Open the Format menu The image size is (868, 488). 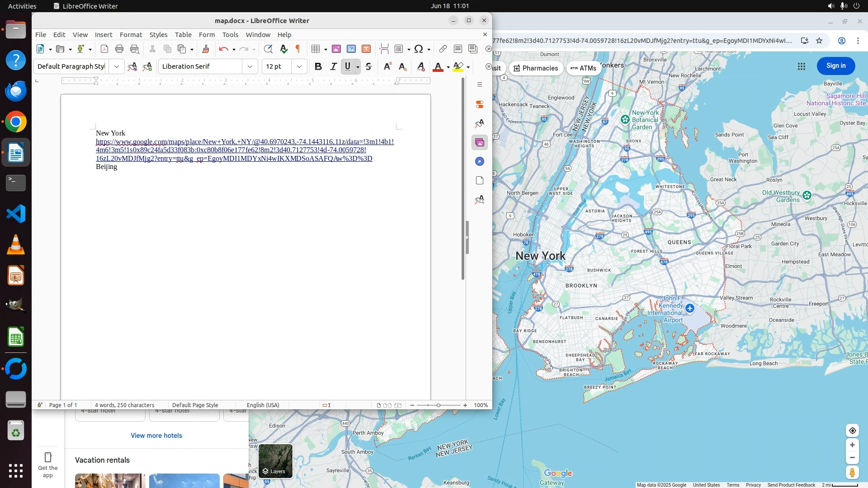131,35
